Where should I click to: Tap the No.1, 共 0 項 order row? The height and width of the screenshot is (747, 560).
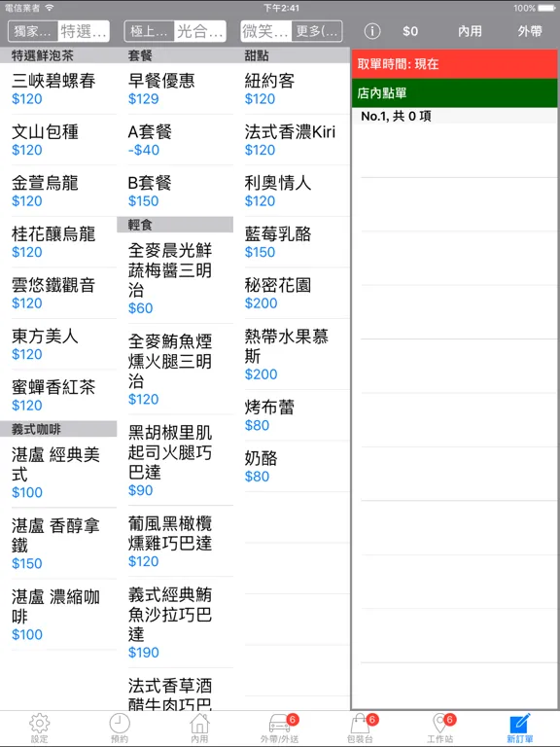click(x=454, y=116)
